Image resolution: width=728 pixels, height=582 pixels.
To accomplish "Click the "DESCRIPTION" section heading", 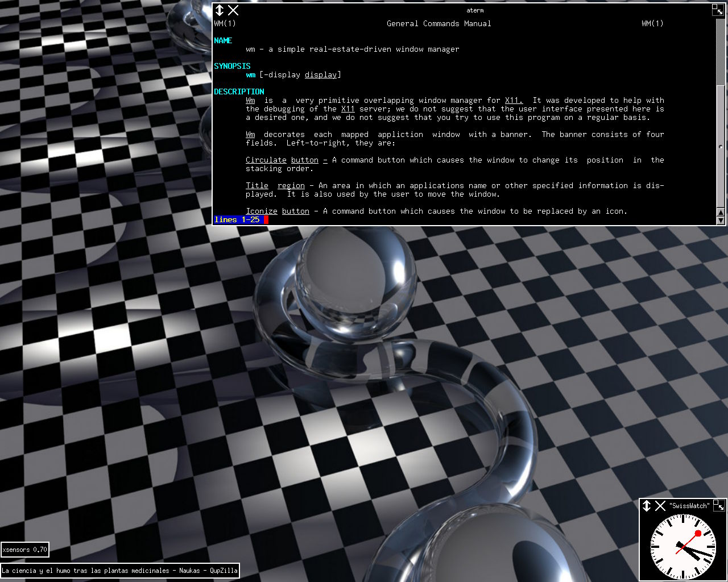I will coord(239,92).
